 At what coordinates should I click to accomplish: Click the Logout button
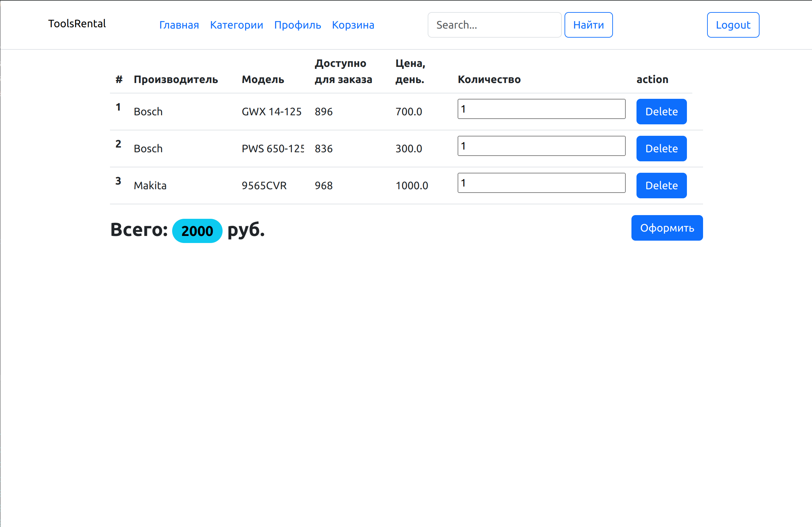point(733,25)
